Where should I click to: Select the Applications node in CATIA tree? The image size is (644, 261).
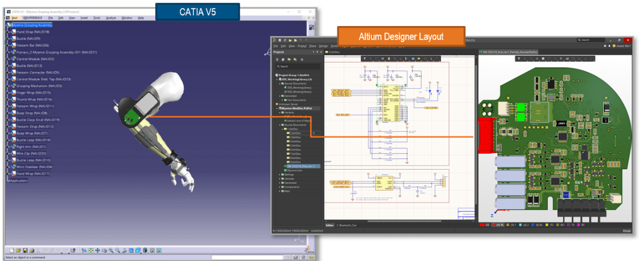(x=19, y=181)
